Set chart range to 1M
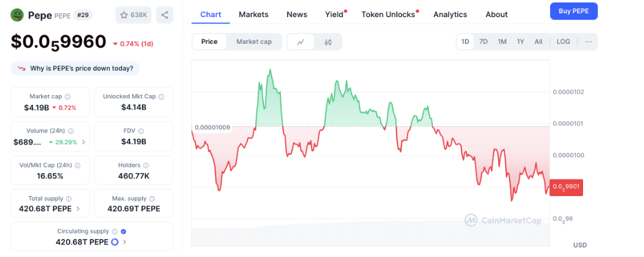Image resolution: width=644 pixels, height=257 pixels. click(x=502, y=41)
